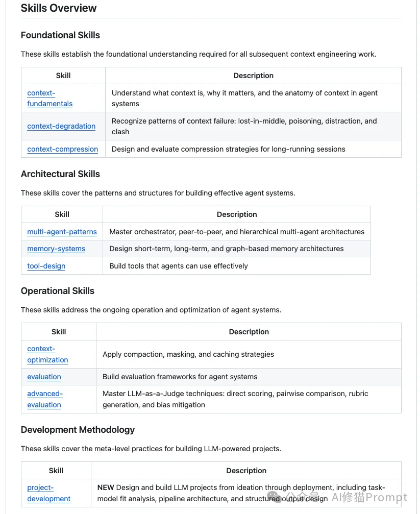
Task: Click the bold NEW label in project-development description
Action: point(106,487)
